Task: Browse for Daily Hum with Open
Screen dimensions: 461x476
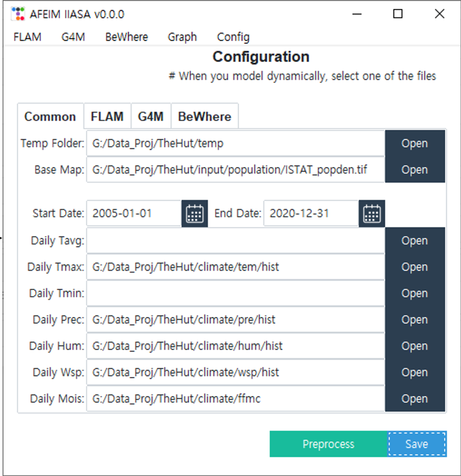Action: point(415,346)
